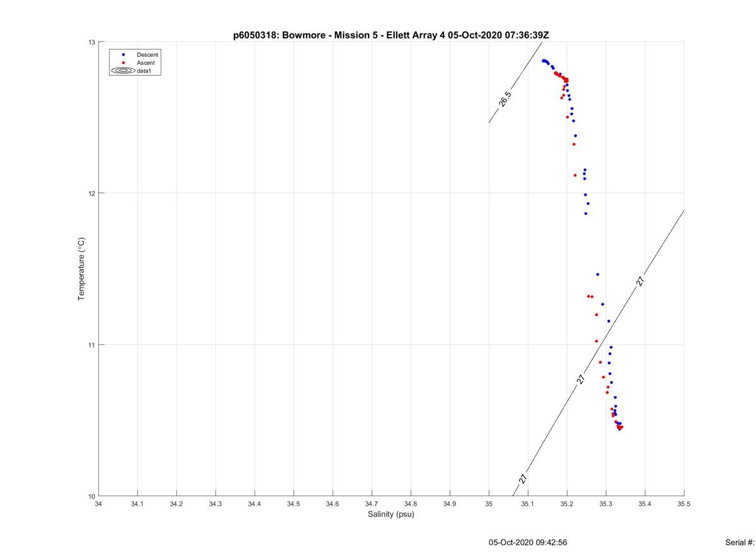Click the data1 contour icon in legend
This screenshot has height=558, width=756.
123,71
